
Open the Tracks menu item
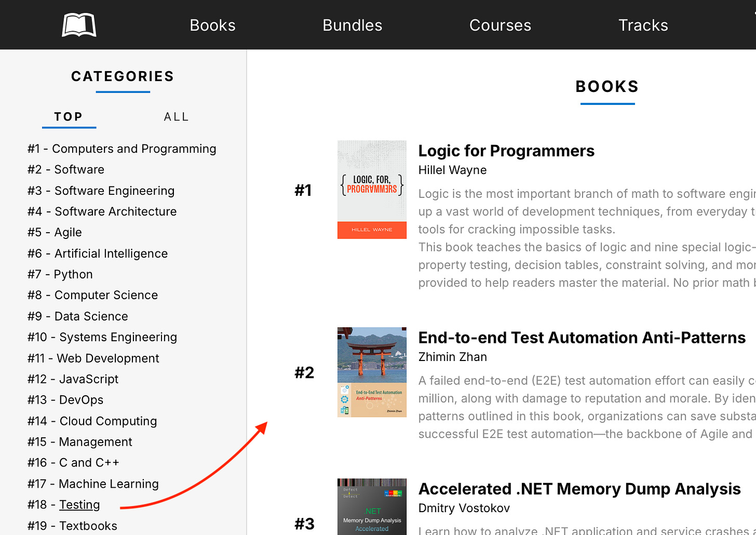pyautogui.click(x=643, y=25)
